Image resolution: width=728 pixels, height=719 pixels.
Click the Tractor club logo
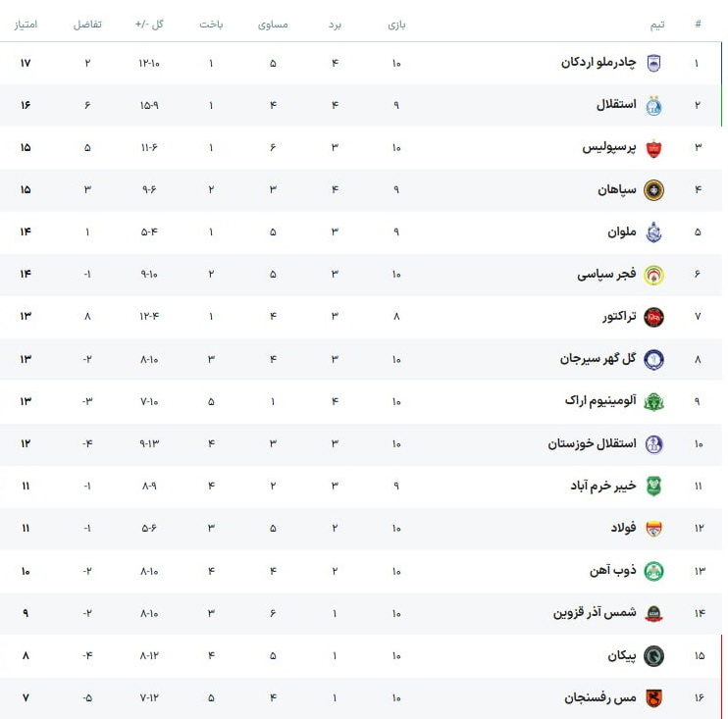coord(653,317)
